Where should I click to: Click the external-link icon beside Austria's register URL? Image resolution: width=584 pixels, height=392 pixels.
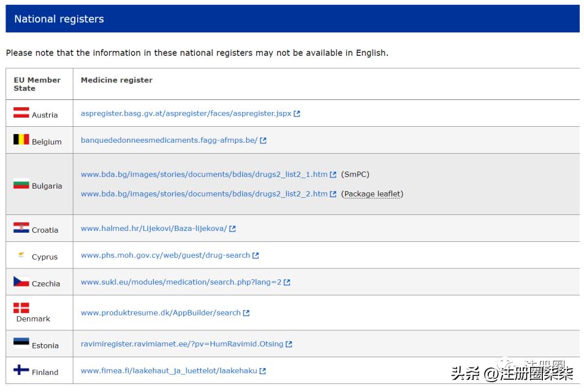(297, 113)
